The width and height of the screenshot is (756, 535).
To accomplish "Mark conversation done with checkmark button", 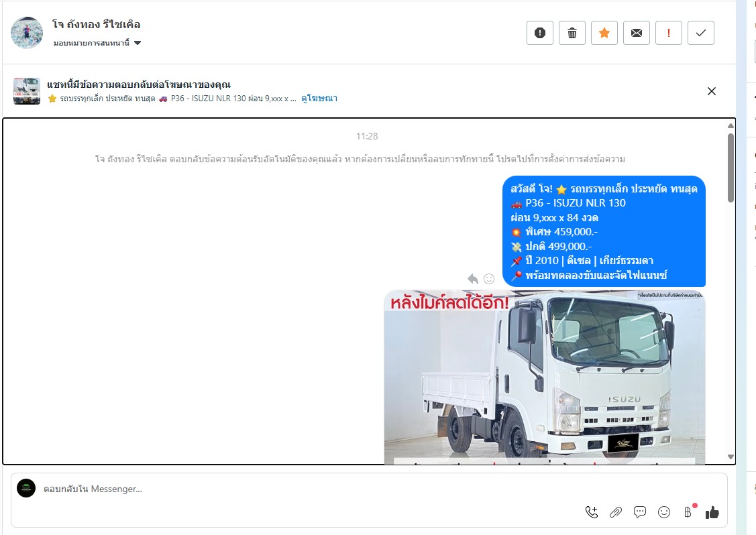I will [x=701, y=33].
